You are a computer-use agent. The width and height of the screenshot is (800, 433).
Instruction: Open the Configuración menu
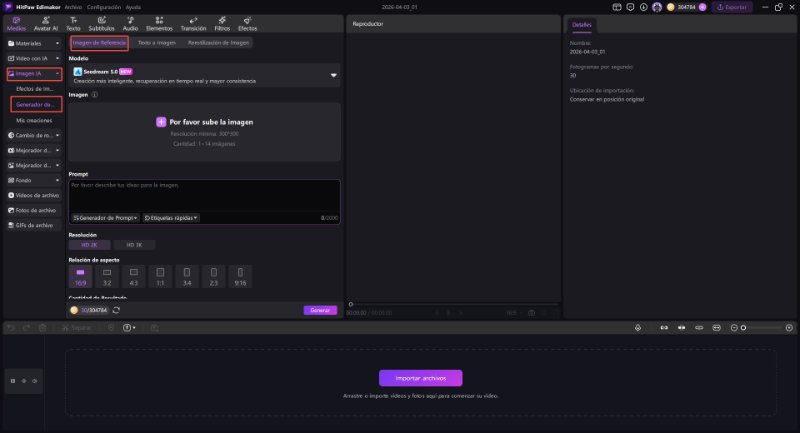(x=103, y=7)
